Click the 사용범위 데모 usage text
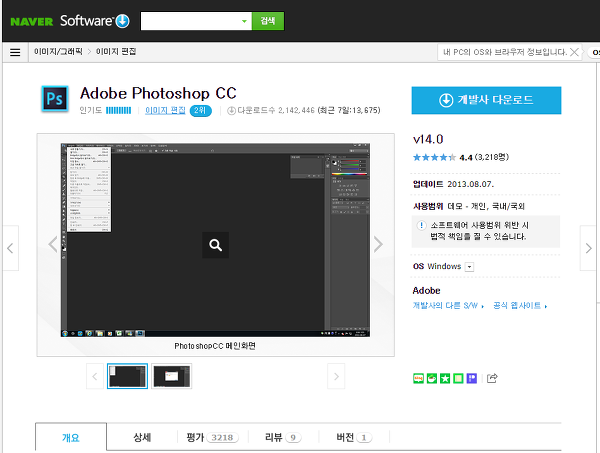This screenshot has height=453, width=600. (469, 207)
